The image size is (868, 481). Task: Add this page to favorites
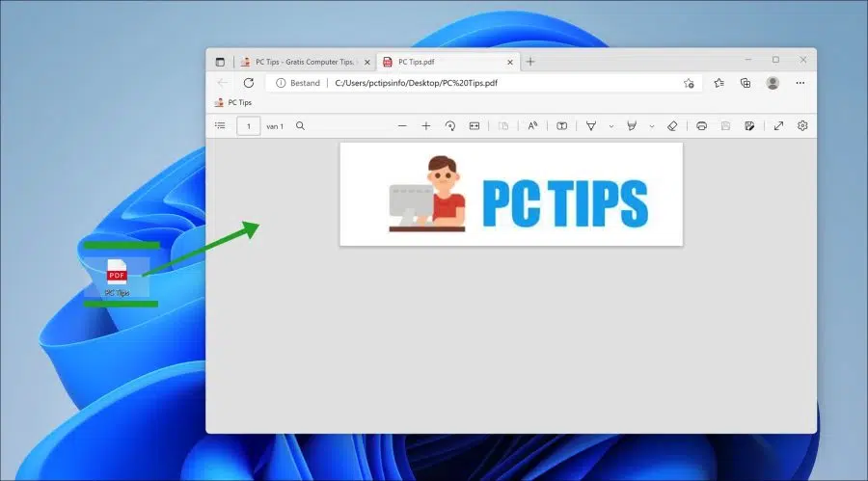689,83
